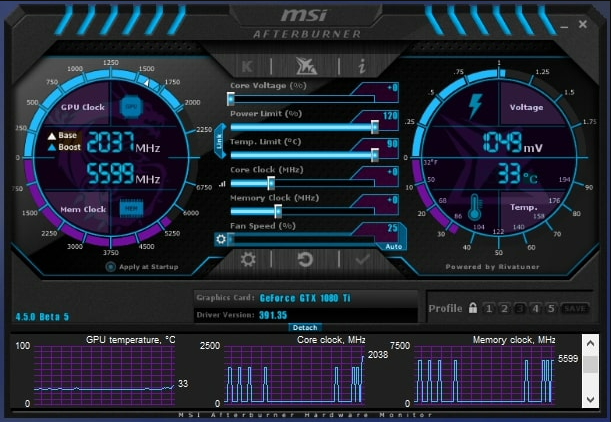611x422 pixels.
Task: Click the MEM chip icon
Action: (131, 208)
